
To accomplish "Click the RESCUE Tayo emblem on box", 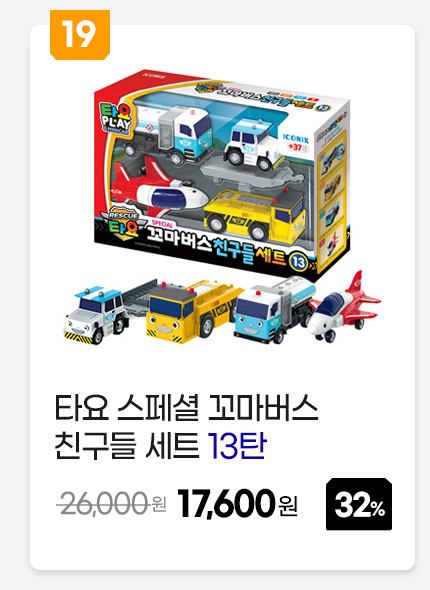I will pyautogui.click(x=120, y=223).
